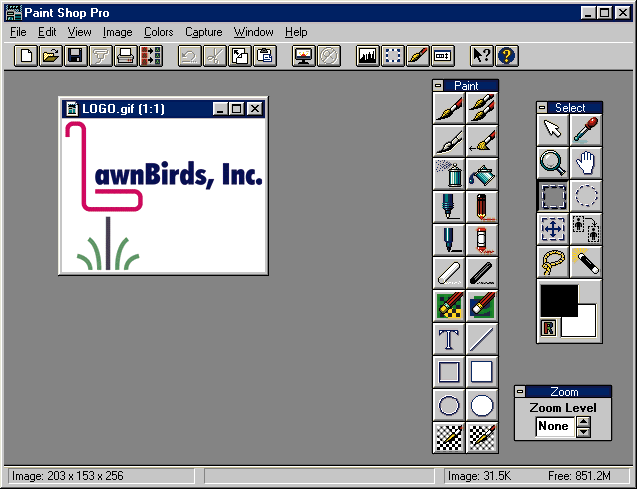
Task: Select the Hand pan tool
Action: tap(585, 162)
